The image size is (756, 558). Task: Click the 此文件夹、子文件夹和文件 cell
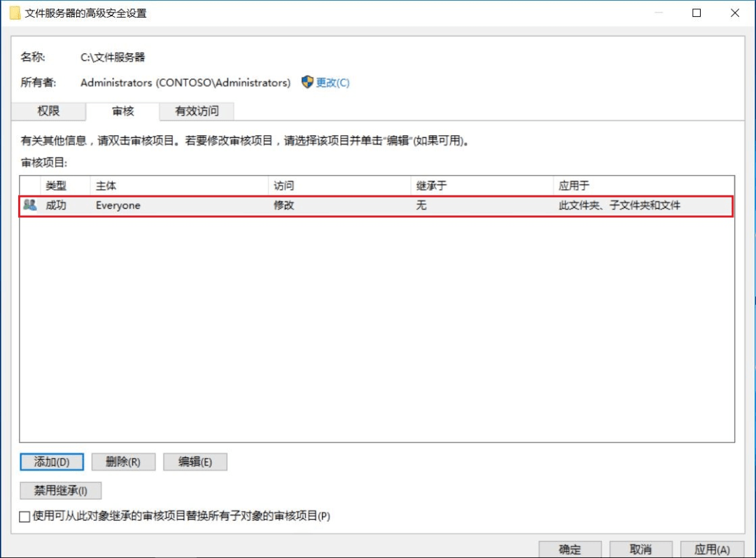click(x=619, y=205)
